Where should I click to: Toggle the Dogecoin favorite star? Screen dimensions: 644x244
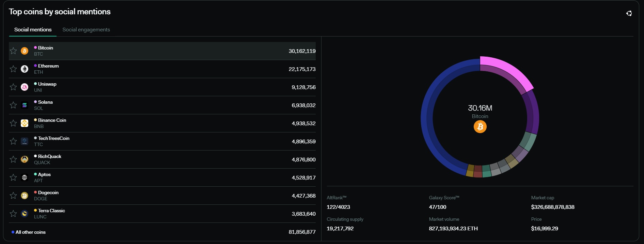click(x=13, y=196)
